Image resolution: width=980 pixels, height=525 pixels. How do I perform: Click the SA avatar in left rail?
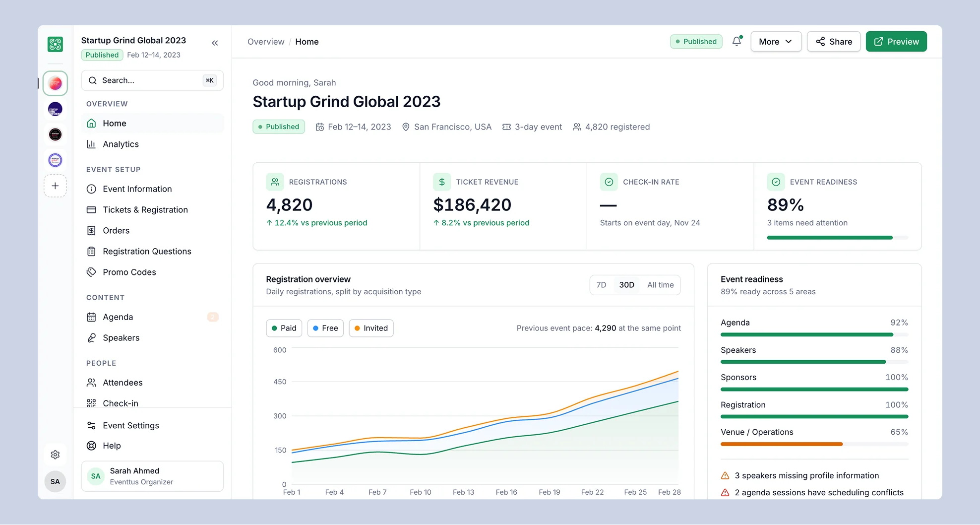coord(55,481)
